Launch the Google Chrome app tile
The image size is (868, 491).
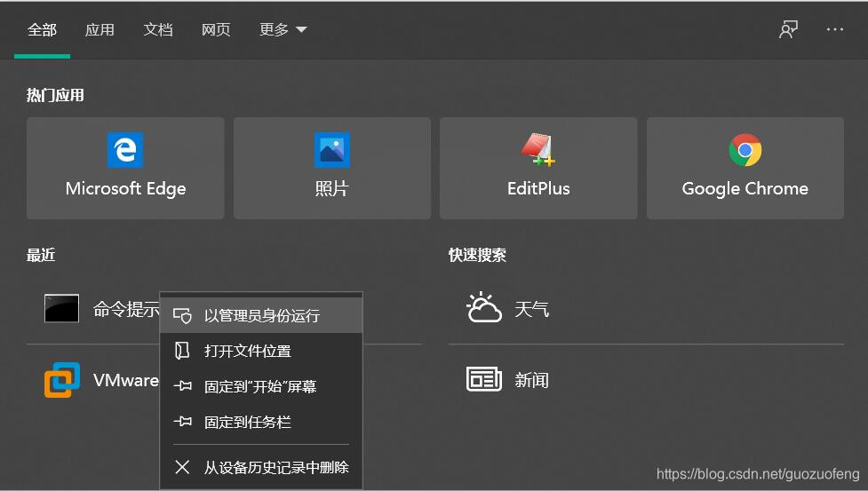[x=745, y=168]
